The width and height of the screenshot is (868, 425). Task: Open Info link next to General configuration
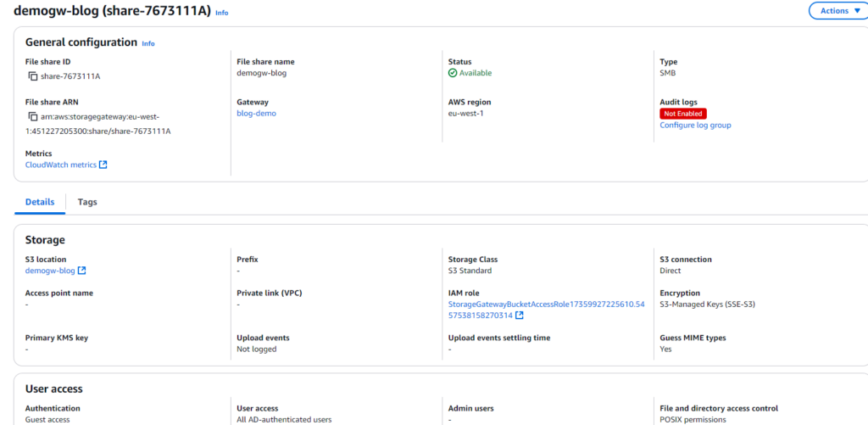(148, 43)
